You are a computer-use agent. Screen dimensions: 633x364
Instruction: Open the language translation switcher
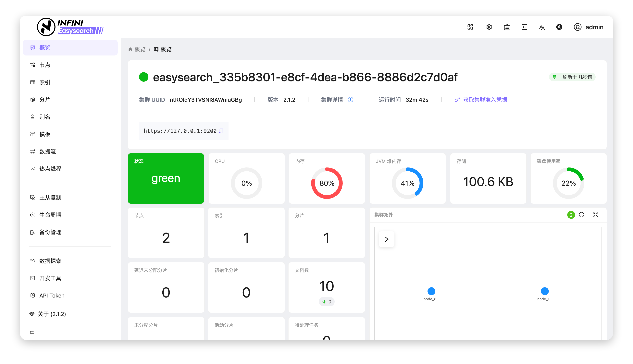(542, 27)
